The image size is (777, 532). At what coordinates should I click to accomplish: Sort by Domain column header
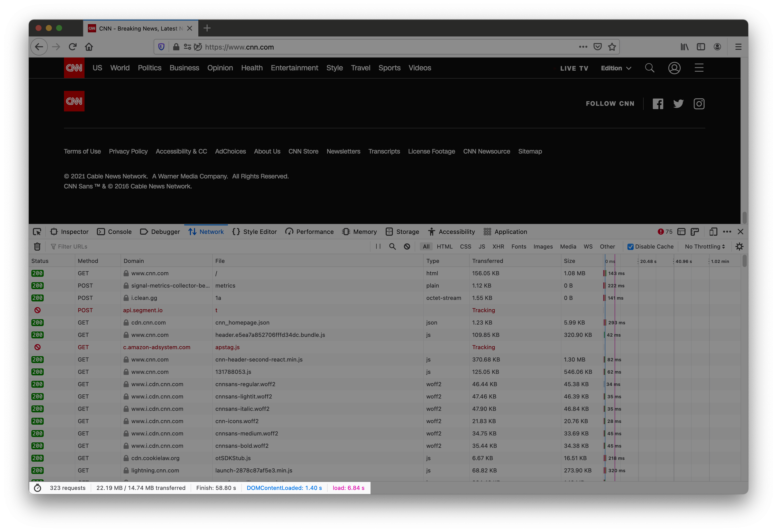[x=166, y=261]
